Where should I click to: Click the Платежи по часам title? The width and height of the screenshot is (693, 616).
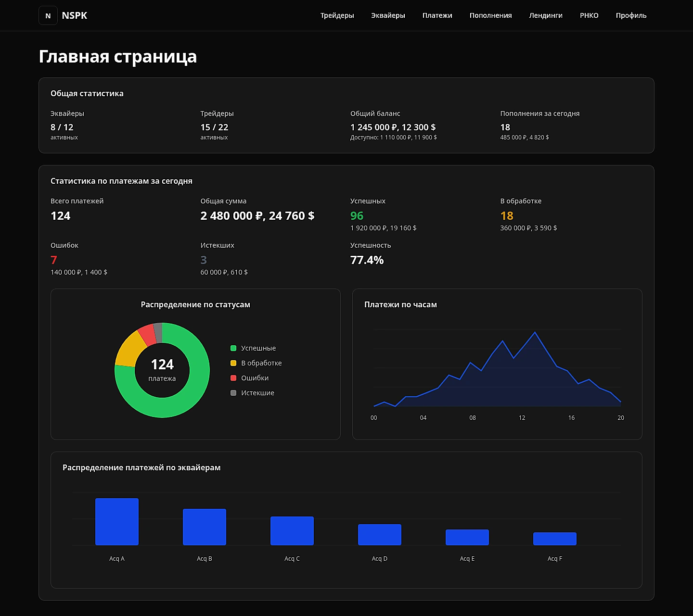point(400,304)
